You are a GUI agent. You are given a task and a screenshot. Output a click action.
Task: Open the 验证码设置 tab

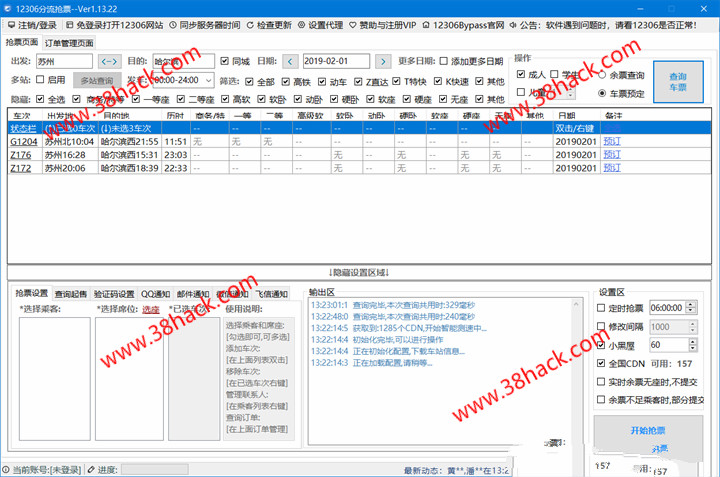[114, 294]
